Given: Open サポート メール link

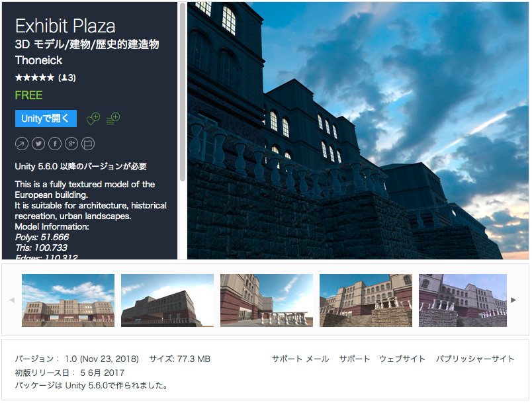Looking at the screenshot, I should point(300,359).
